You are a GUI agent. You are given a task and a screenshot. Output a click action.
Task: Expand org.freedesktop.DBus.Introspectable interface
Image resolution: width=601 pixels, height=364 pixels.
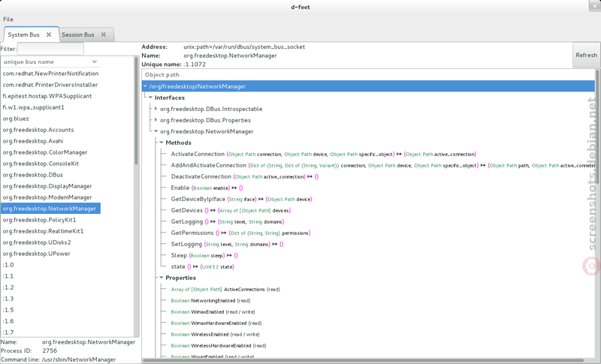click(156, 109)
